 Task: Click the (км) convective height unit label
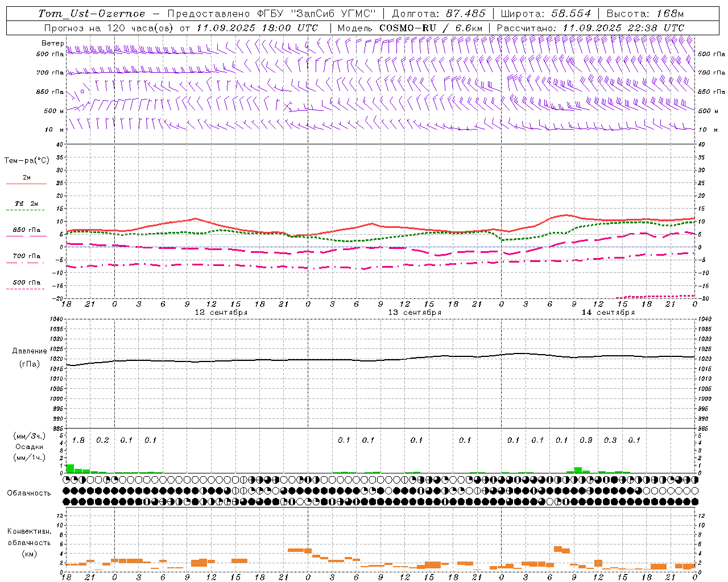pos(29,554)
